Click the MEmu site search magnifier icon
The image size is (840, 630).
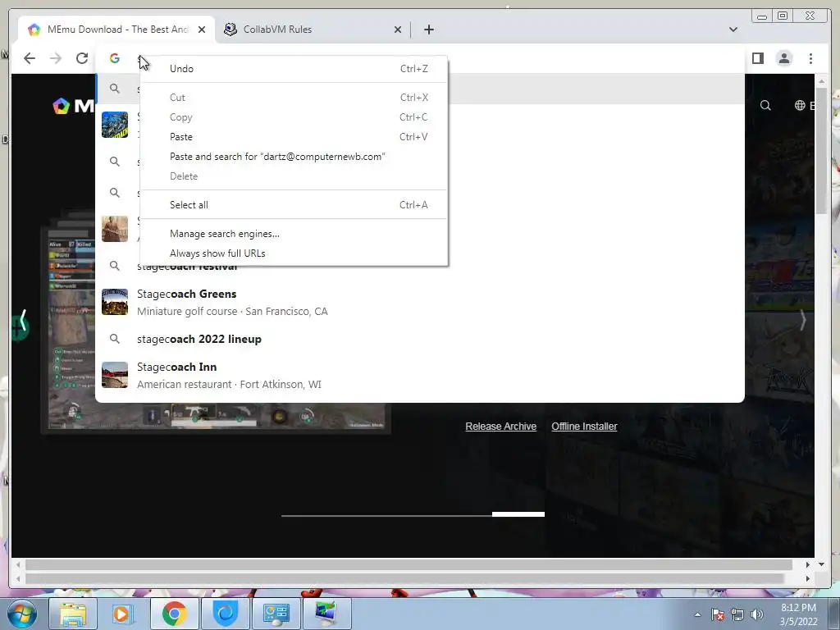(x=765, y=106)
